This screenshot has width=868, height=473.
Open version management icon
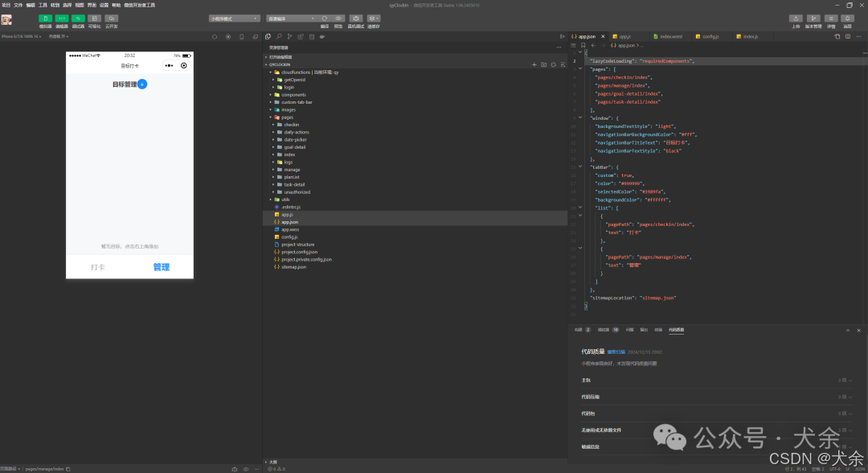click(813, 19)
